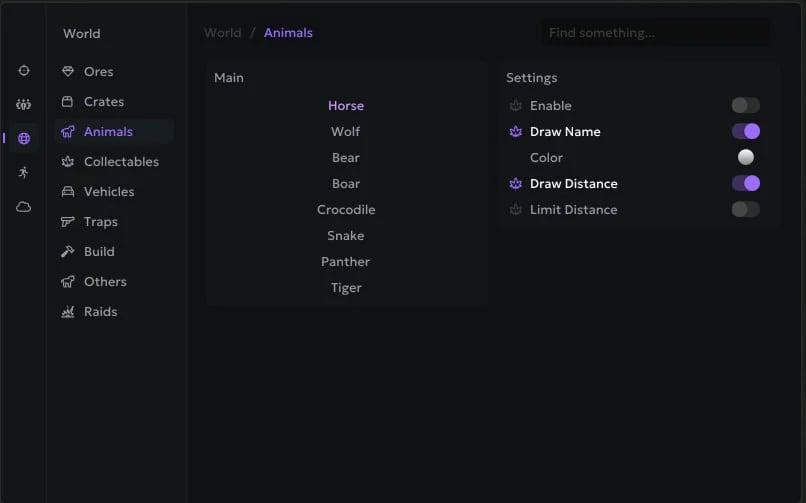Image resolution: width=806 pixels, height=503 pixels.
Task: Click the crosshair aim icon in left rail
Action: (24, 71)
